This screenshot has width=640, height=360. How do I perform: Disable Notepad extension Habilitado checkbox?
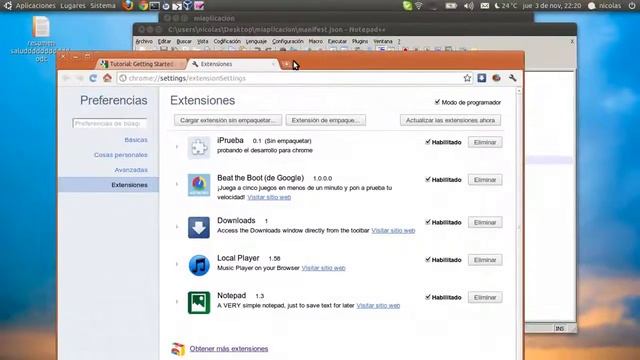[428, 297]
